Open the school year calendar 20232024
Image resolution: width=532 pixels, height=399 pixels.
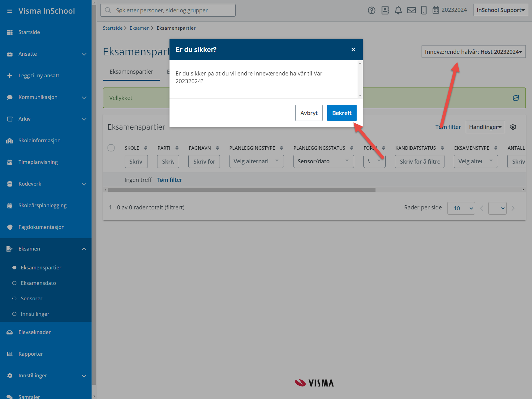pos(450,10)
